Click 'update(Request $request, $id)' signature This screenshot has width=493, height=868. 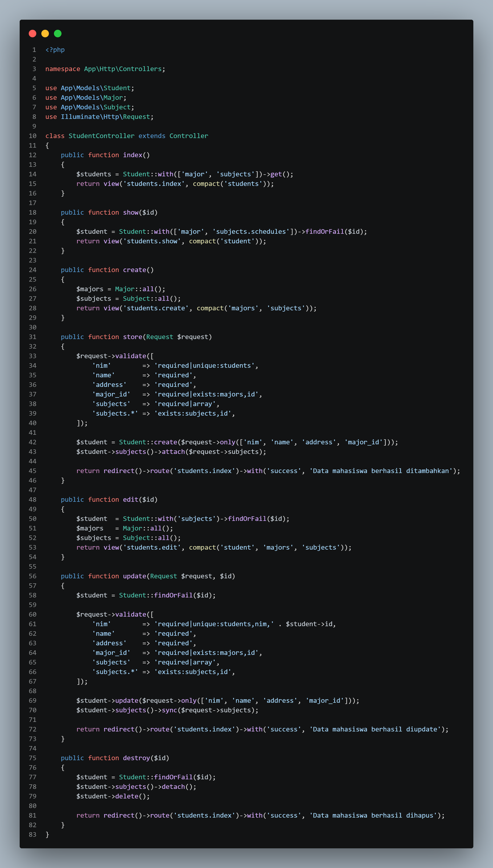click(x=179, y=576)
